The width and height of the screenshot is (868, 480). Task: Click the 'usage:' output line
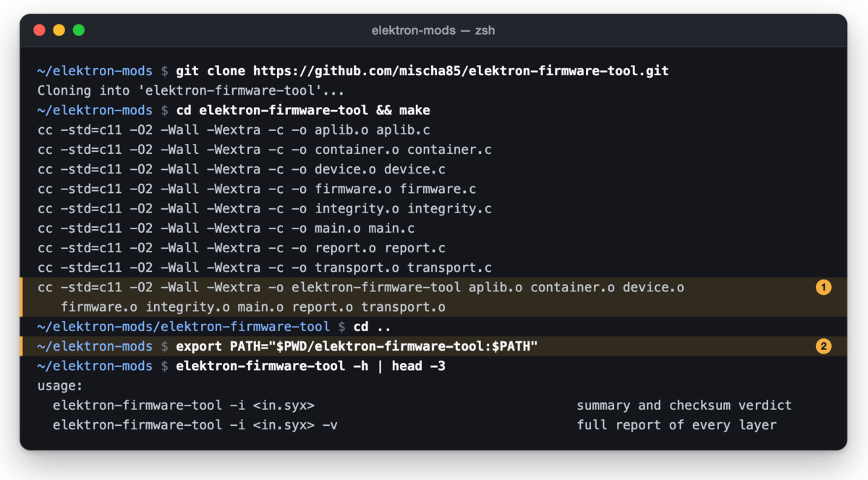(61, 386)
